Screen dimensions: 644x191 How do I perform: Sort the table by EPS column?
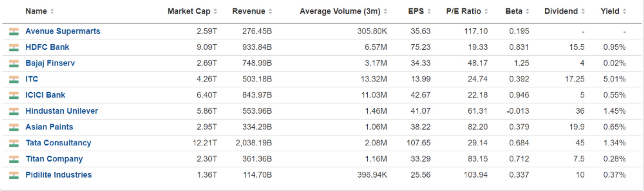point(419,11)
